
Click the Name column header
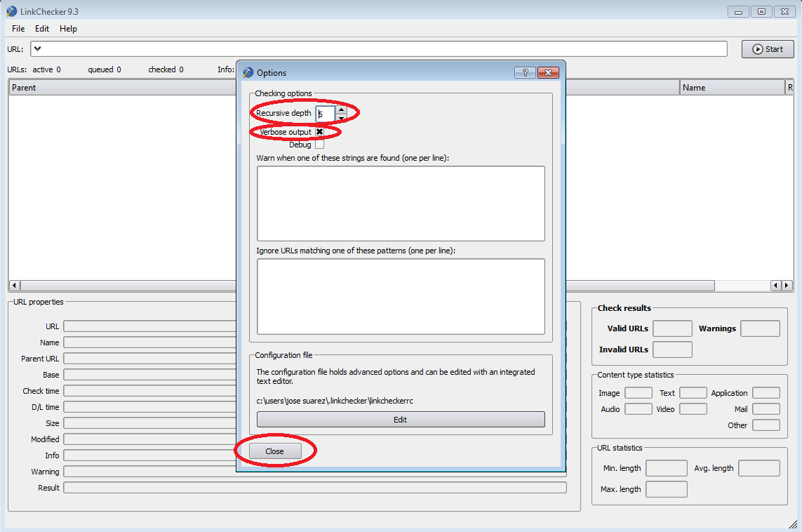pyautogui.click(x=731, y=88)
